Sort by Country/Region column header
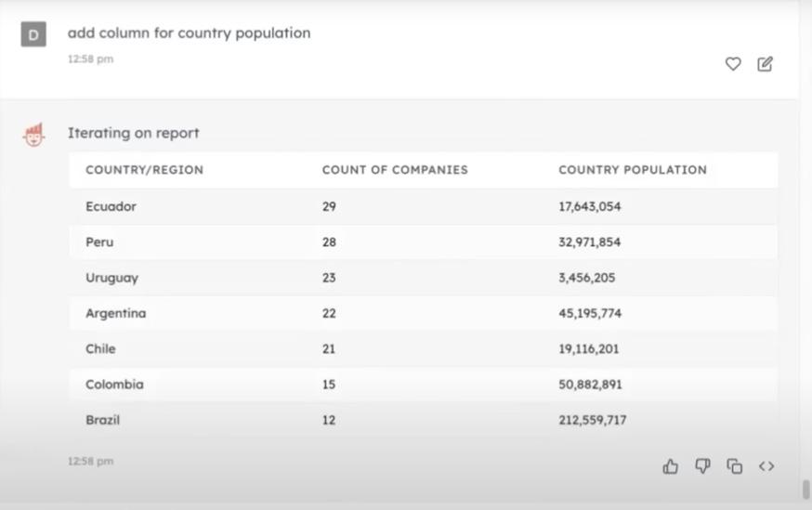The image size is (812, 510). click(144, 170)
